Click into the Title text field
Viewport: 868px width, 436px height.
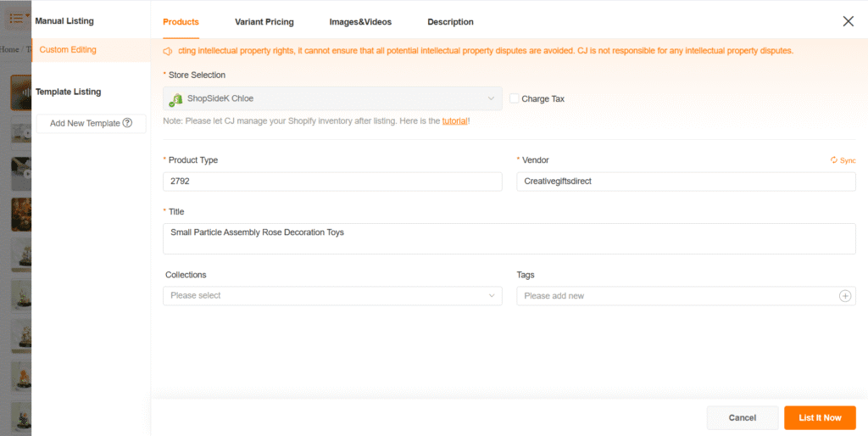509,238
